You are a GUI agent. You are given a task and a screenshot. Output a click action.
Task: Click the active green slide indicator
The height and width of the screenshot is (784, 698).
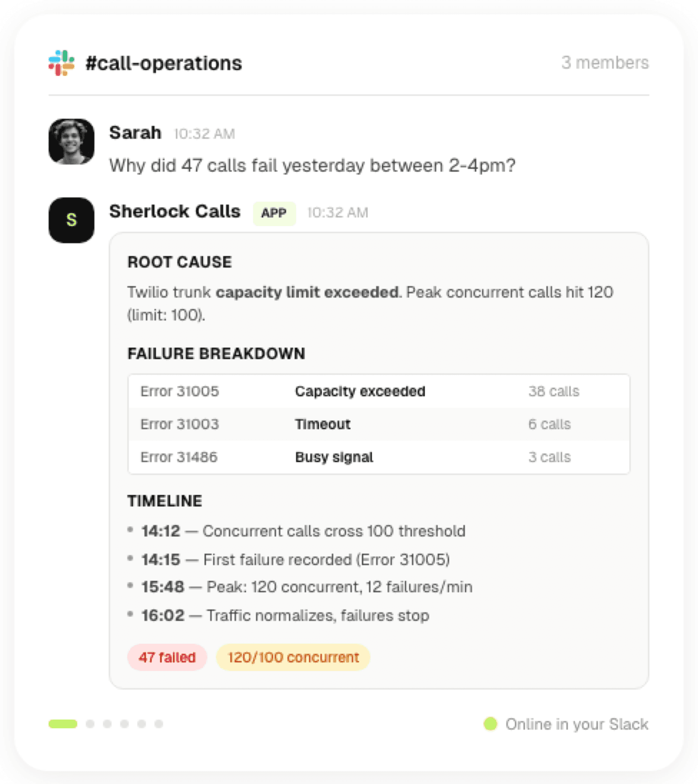(x=63, y=724)
